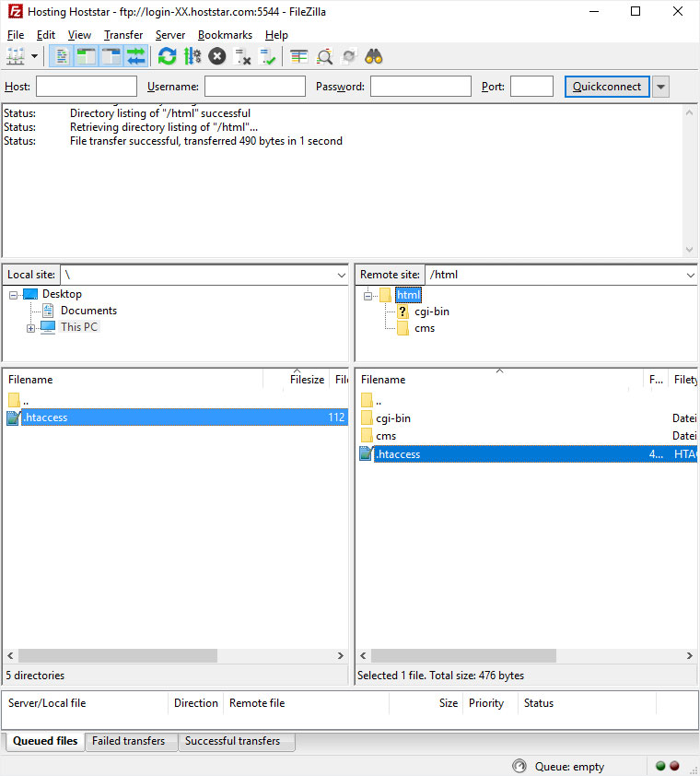The height and width of the screenshot is (776, 700).
Task: Cancel the current operation
Action: click(x=216, y=56)
